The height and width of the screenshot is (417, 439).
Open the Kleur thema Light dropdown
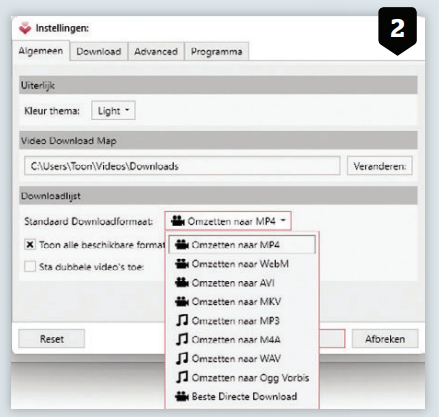coord(113,110)
